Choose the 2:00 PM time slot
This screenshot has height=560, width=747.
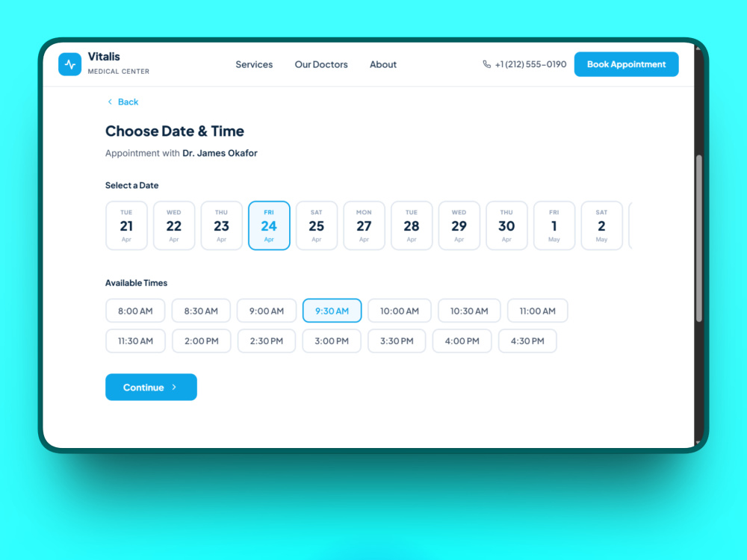point(202,341)
